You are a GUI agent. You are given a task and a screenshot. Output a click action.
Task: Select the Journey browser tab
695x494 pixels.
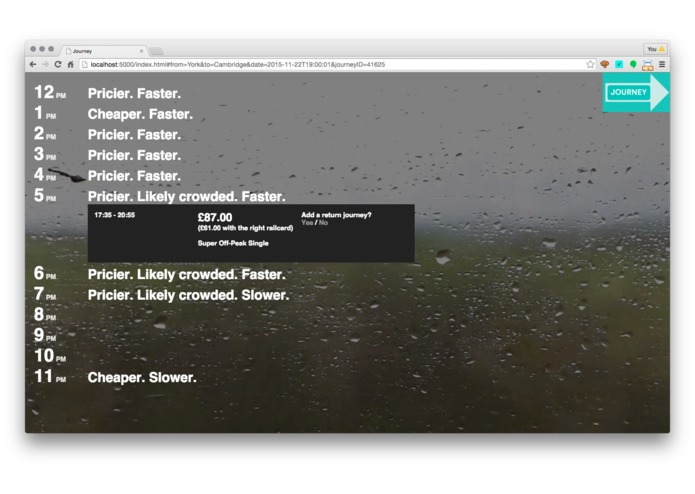point(104,51)
